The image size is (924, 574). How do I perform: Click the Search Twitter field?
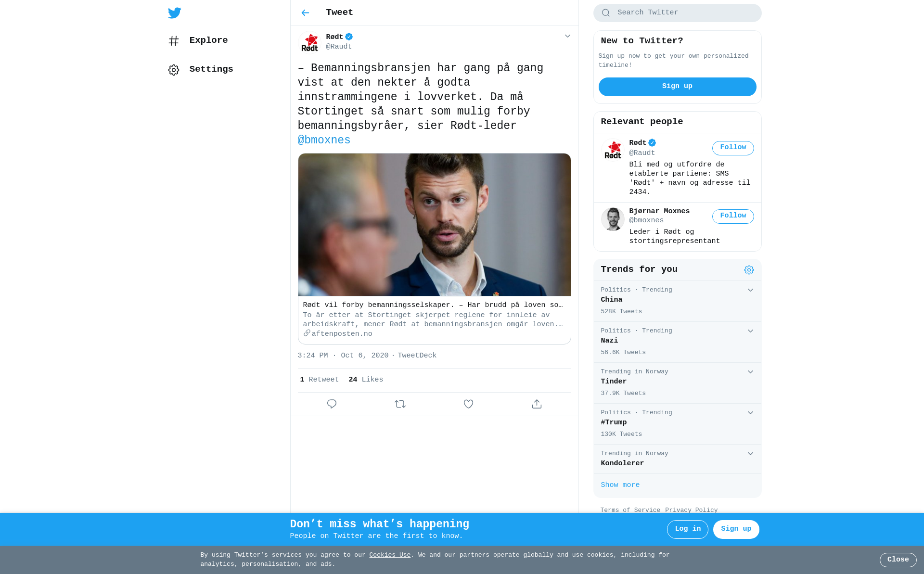pos(677,13)
